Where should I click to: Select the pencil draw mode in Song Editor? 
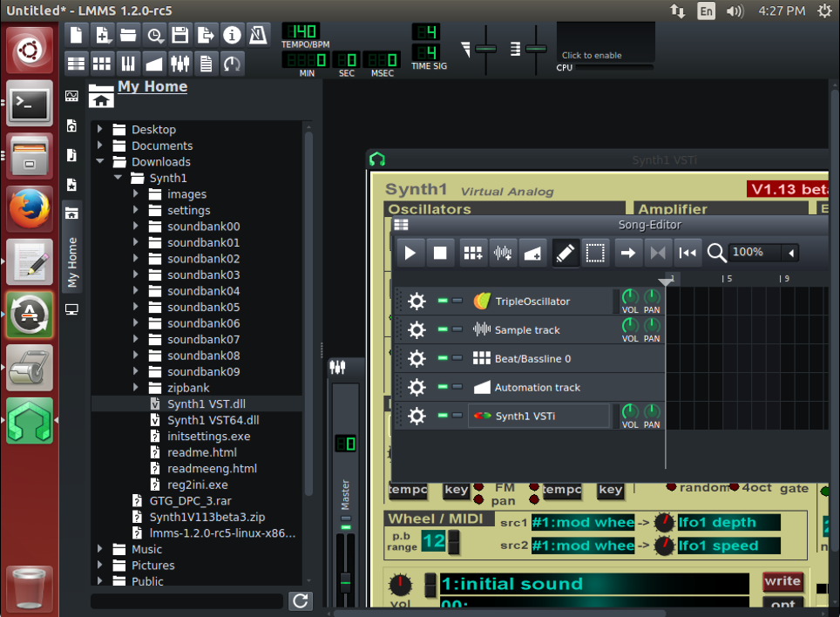(564, 253)
